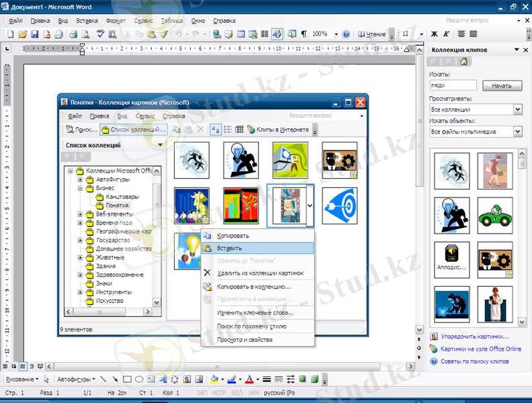Click the home icon in the Clip Art pane
The height and width of the screenshot is (403, 532).
pos(463,61)
